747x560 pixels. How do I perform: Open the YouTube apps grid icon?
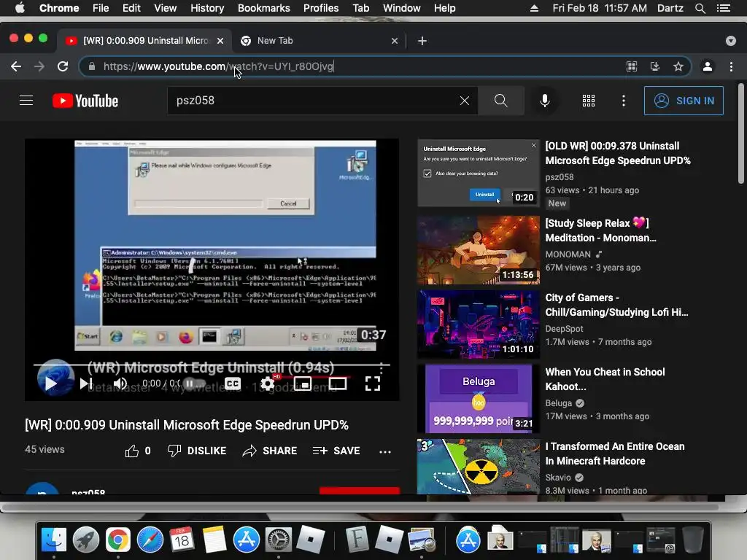589,101
